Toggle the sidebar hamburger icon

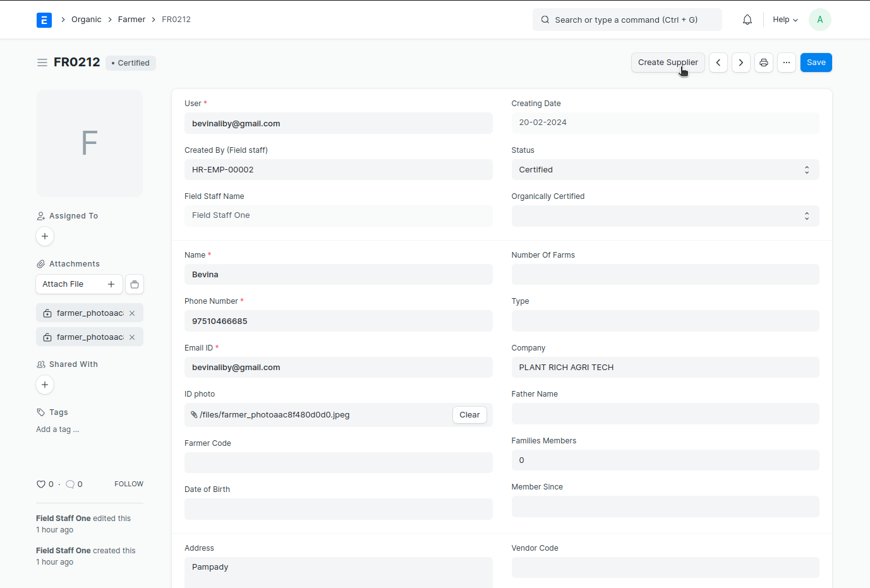[42, 63]
